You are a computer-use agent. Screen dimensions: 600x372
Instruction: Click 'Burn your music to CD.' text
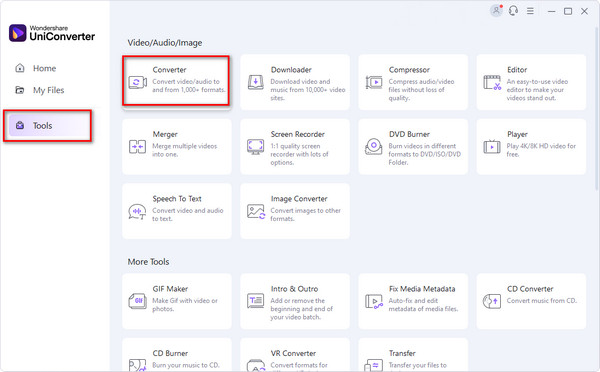tap(186, 365)
